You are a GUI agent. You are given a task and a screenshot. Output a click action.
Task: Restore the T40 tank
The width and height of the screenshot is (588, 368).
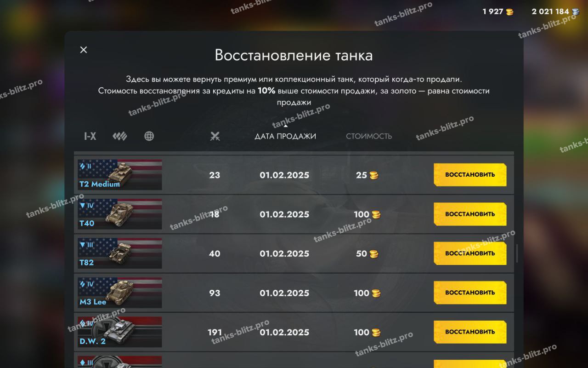click(470, 214)
